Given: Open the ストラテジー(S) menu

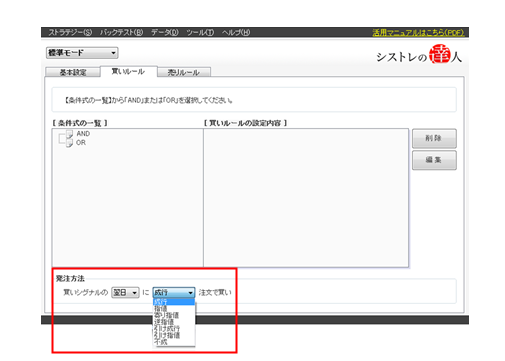Looking at the screenshot, I should [x=70, y=32].
